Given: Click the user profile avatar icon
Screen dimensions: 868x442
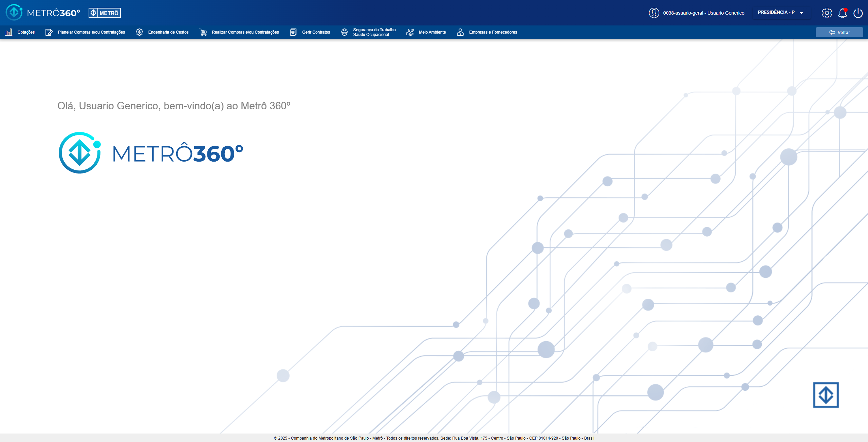Looking at the screenshot, I should [x=654, y=13].
